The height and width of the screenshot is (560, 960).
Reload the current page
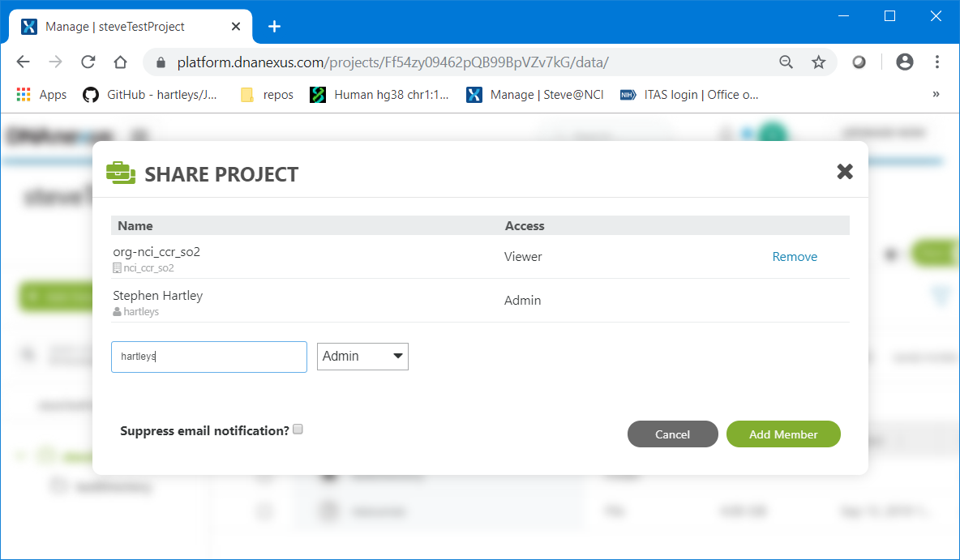click(88, 62)
